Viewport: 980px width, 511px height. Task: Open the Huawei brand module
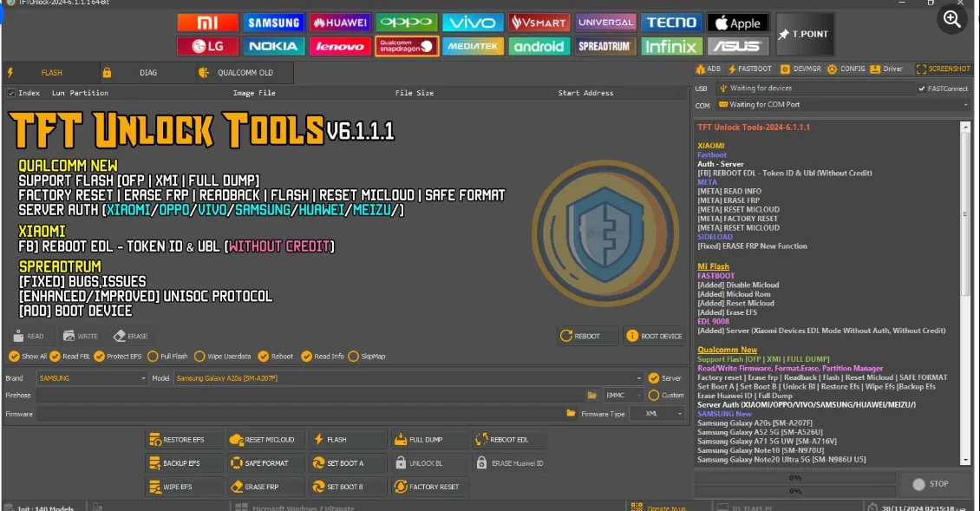[340, 23]
